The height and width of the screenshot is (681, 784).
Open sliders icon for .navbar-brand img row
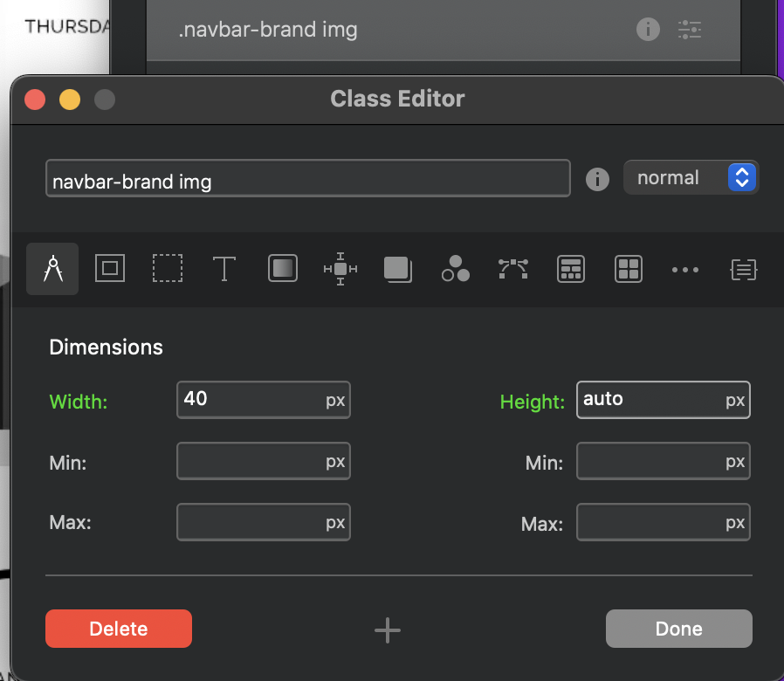(x=690, y=30)
